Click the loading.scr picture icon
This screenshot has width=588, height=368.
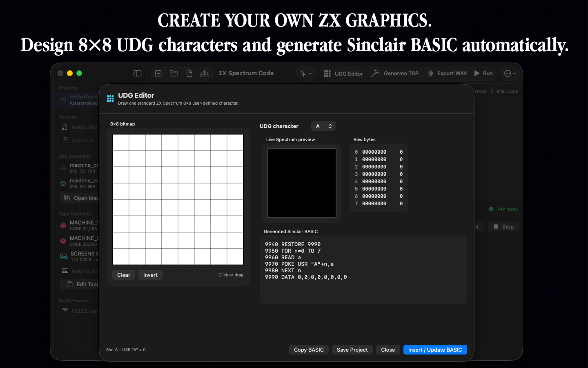pyautogui.click(x=65, y=271)
